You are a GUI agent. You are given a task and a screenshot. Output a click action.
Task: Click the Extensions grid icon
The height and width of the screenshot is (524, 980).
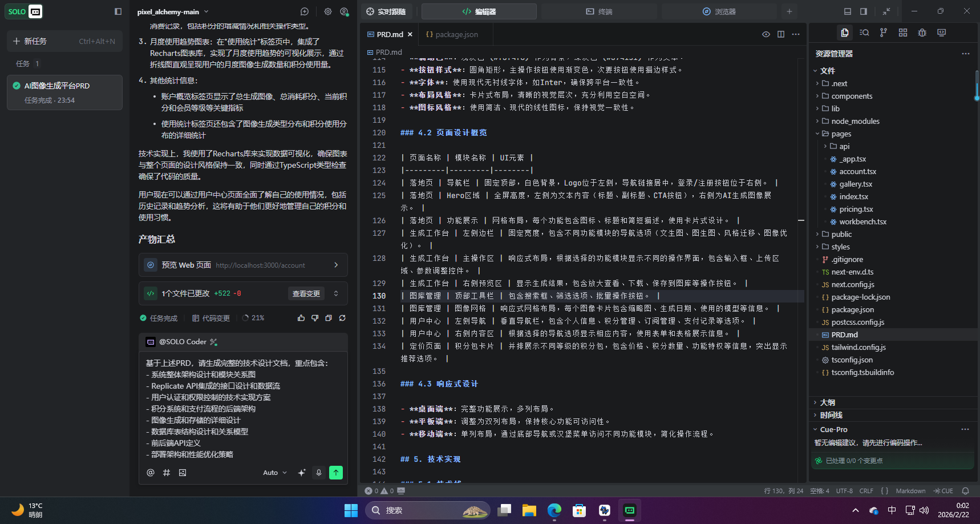[x=902, y=33]
